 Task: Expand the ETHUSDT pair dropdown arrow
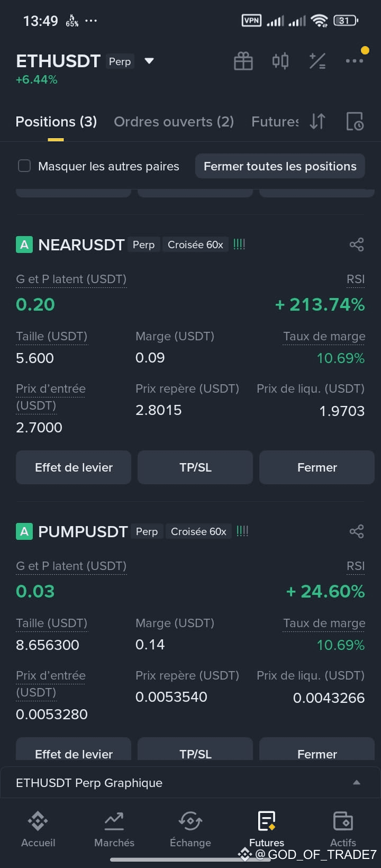click(149, 61)
